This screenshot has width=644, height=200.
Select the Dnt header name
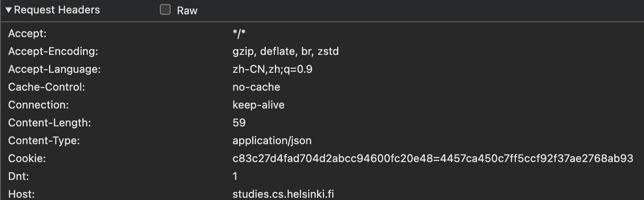point(18,176)
